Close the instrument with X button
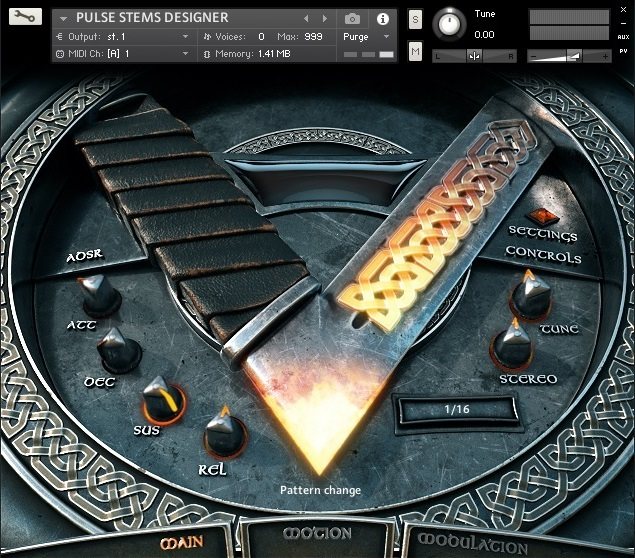This screenshot has width=635, height=558. [x=623, y=10]
